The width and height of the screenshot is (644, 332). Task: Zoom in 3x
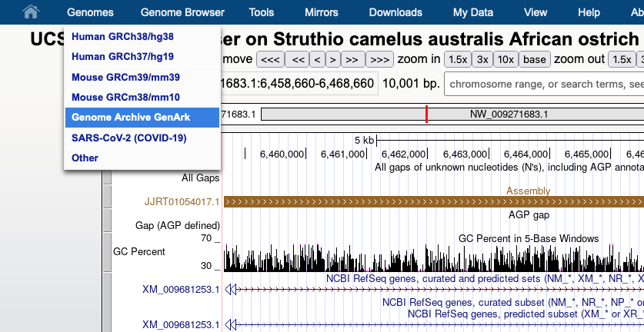click(482, 59)
